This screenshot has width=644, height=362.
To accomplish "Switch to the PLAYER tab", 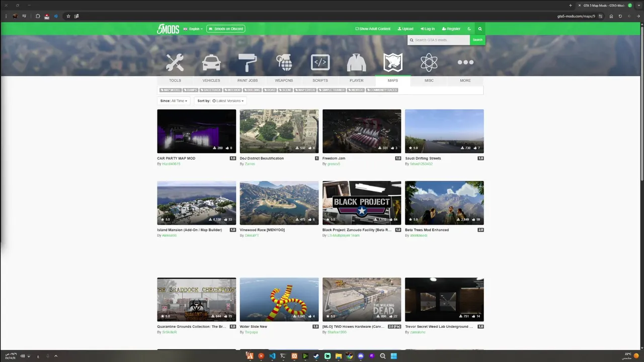I will [356, 80].
